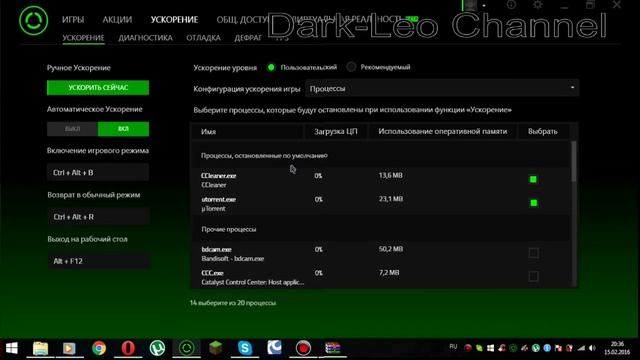Launch Minecraft from the taskbar
The width and height of the screenshot is (640, 360).
(216, 348)
